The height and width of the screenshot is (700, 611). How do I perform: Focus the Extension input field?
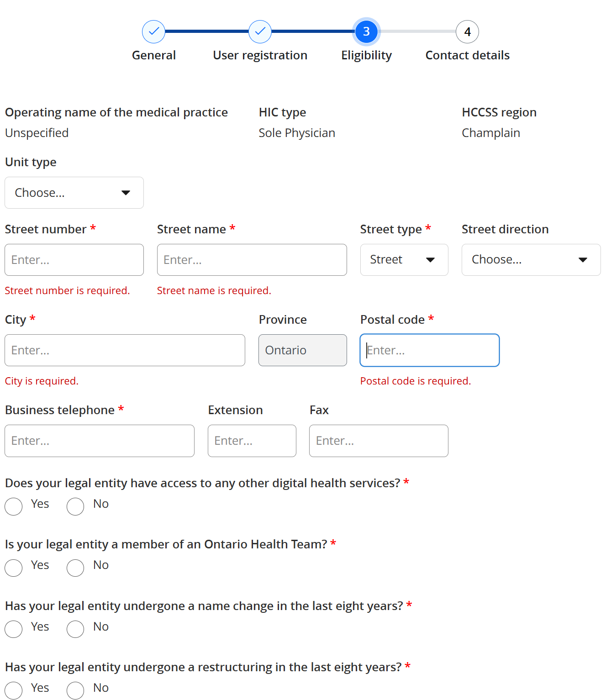coord(252,441)
